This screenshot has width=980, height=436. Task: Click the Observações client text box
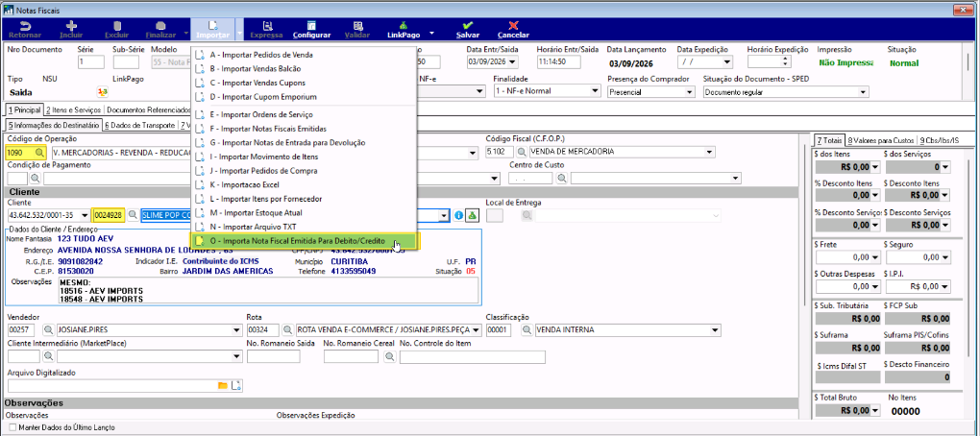267,290
